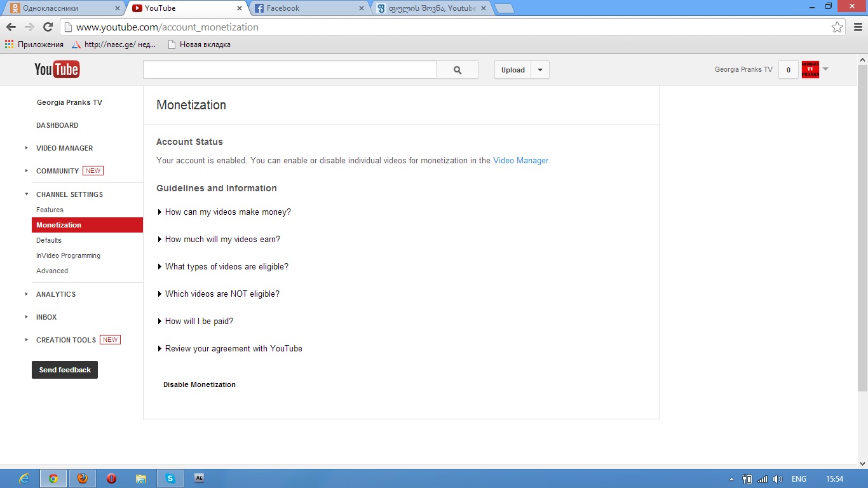Close the Facebook tab
Screen dimensions: 868x488
point(362,8)
